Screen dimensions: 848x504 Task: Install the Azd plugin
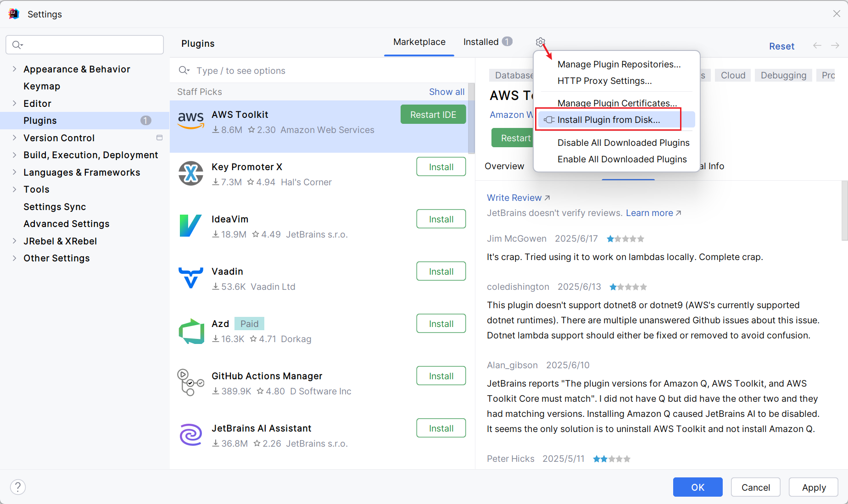tap(441, 324)
